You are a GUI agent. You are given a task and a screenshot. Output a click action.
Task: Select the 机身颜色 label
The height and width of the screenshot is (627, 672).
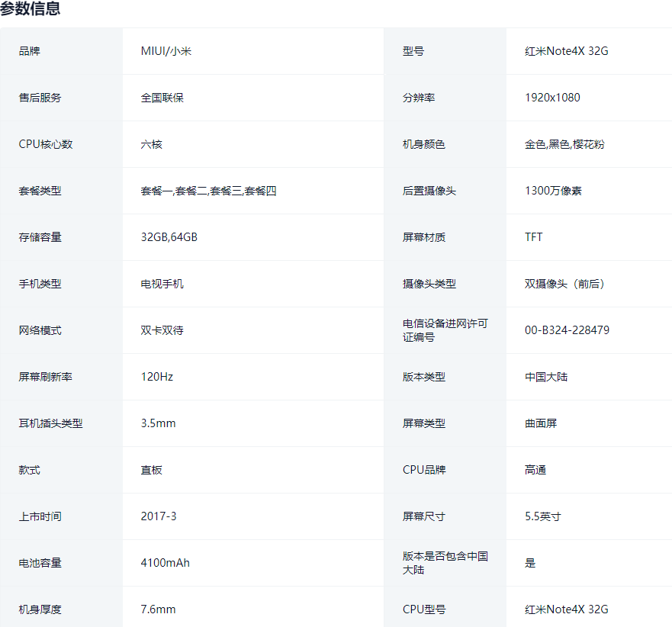[424, 144]
